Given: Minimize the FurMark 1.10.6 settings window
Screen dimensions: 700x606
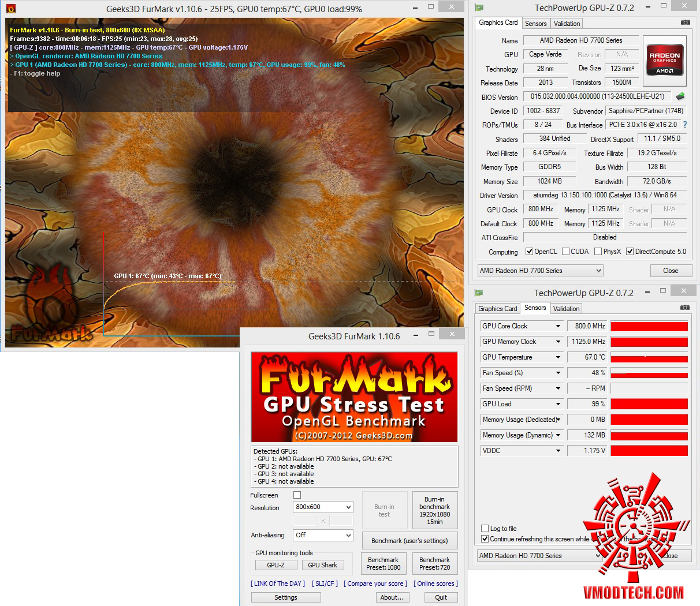Looking at the screenshot, I should pos(416,334).
